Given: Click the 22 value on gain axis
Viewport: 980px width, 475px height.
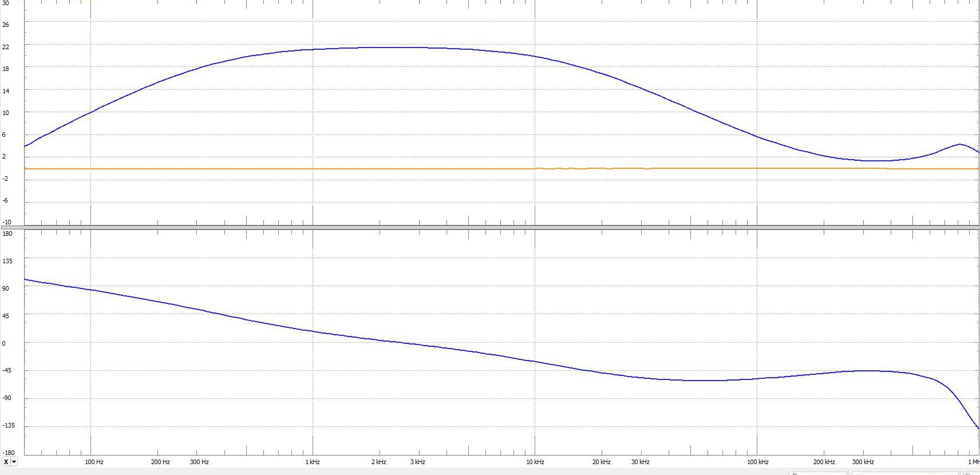Looking at the screenshot, I should [x=6, y=47].
